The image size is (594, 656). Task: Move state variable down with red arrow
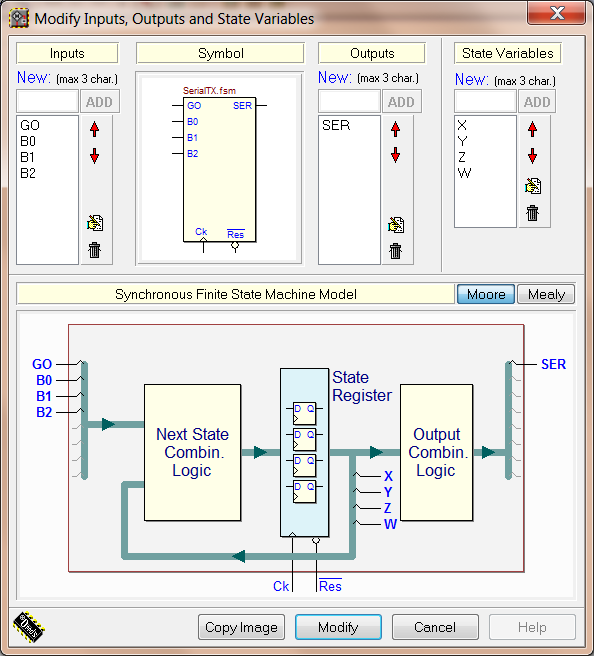point(532,156)
